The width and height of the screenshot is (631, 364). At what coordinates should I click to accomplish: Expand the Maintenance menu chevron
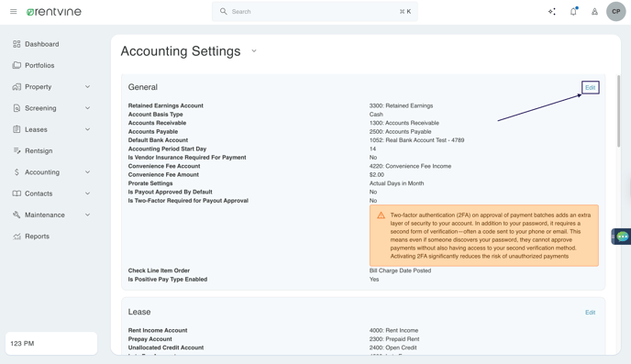[87, 215]
